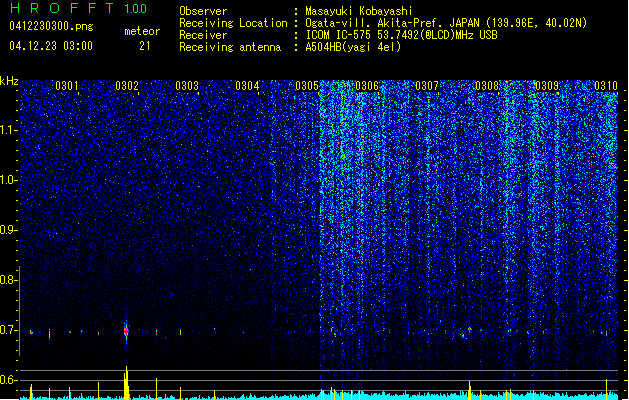This screenshot has width=629, height=400.
Task: Click the HROFFT 1.0.0 title text
Action: click(79, 8)
